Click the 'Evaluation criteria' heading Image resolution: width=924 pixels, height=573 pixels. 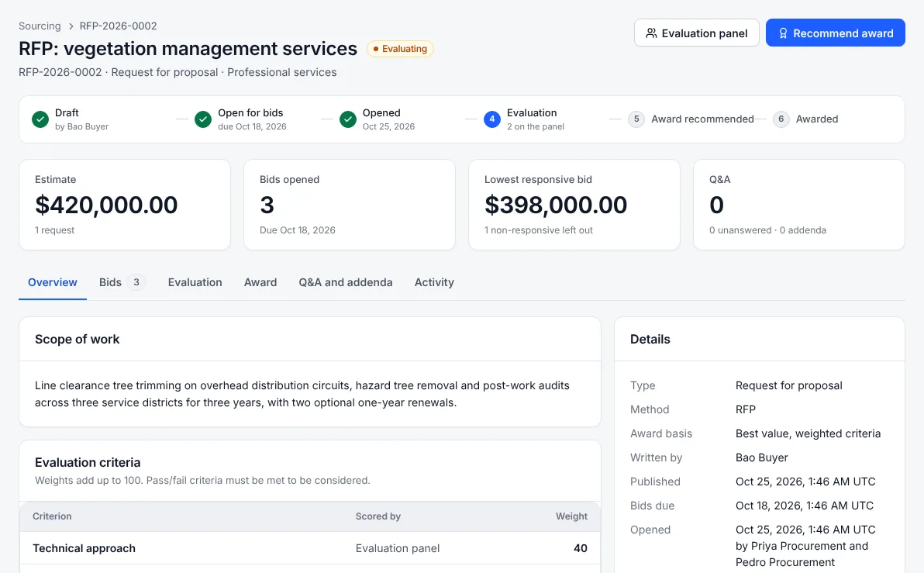click(x=88, y=463)
